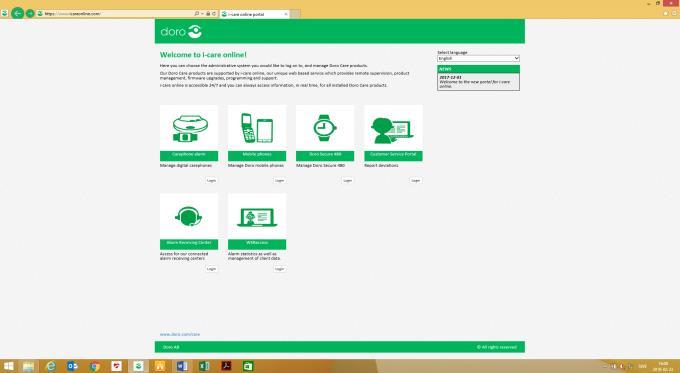Open Internet Explorer from the taskbar
This screenshot has width=680, height=373.
pyautogui.click(x=51, y=366)
